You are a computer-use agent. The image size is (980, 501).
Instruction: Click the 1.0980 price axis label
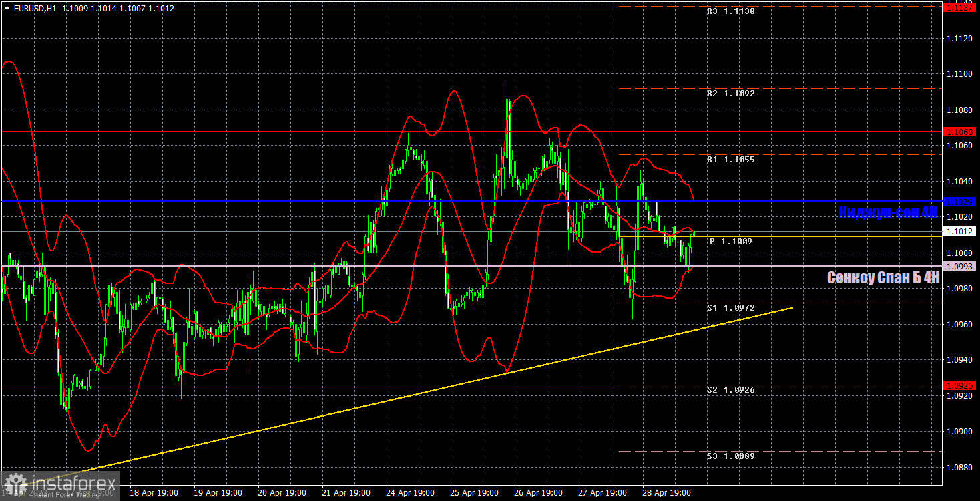(x=959, y=289)
